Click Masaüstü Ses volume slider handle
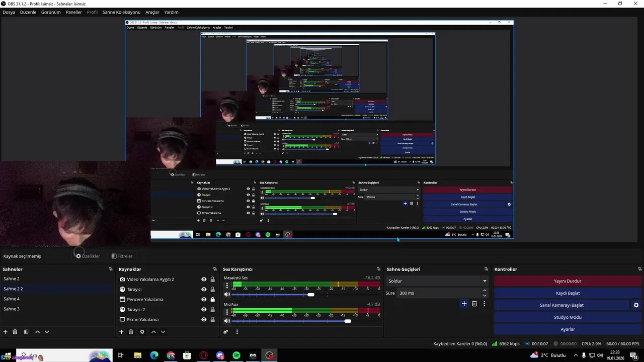 [x=311, y=295]
